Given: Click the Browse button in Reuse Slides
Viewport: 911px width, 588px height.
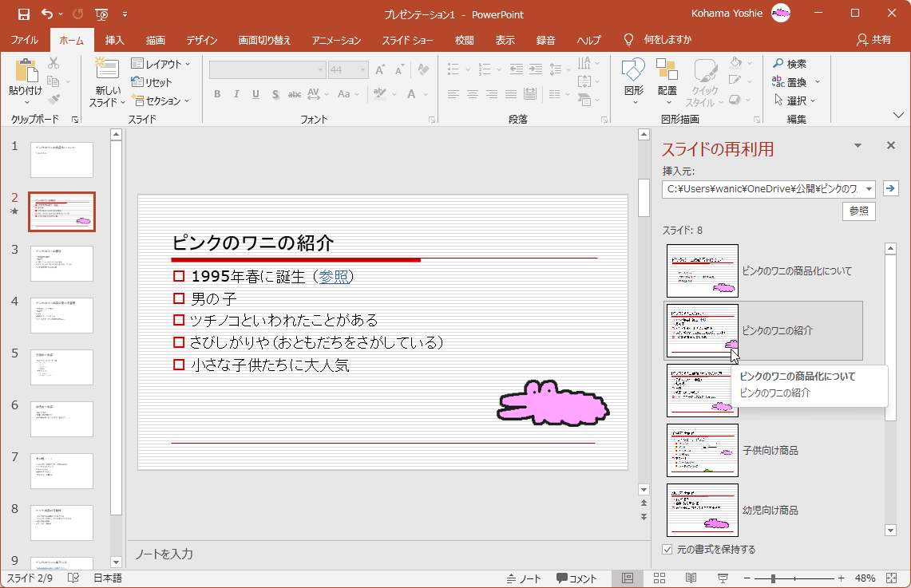Looking at the screenshot, I should pyautogui.click(x=858, y=211).
